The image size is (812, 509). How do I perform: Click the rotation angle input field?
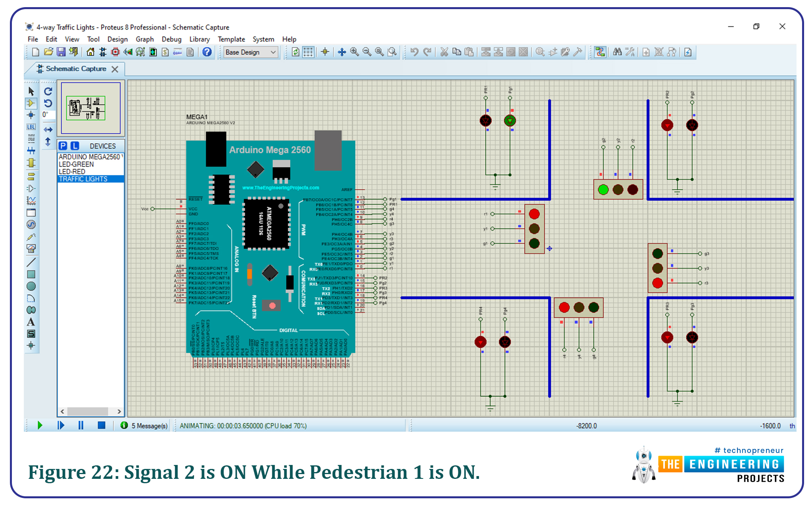click(48, 115)
